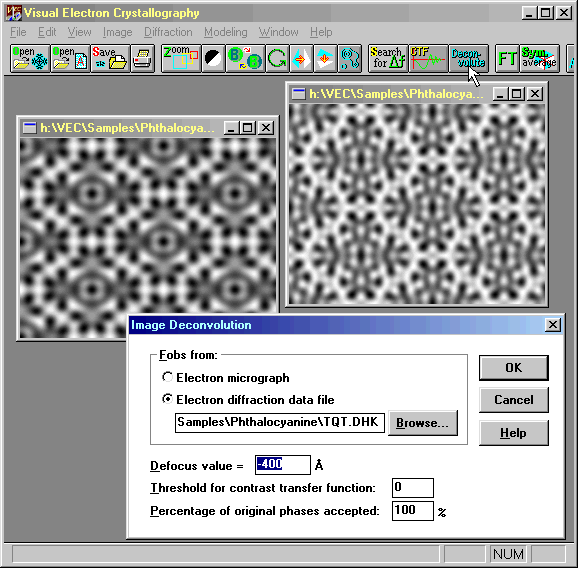Select Electron diffraction data file option
Image resolution: width=578 pixels, height=568 pixels.
pos(248,400)
